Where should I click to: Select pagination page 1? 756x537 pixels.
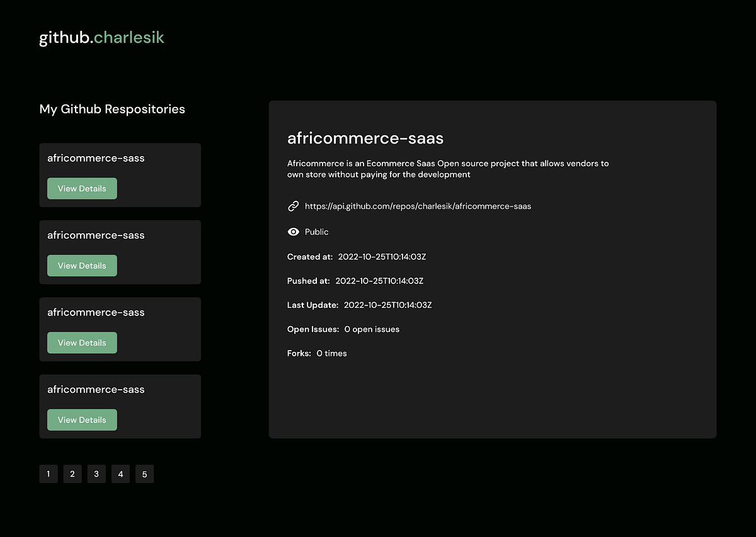click(x=49, y=473)
